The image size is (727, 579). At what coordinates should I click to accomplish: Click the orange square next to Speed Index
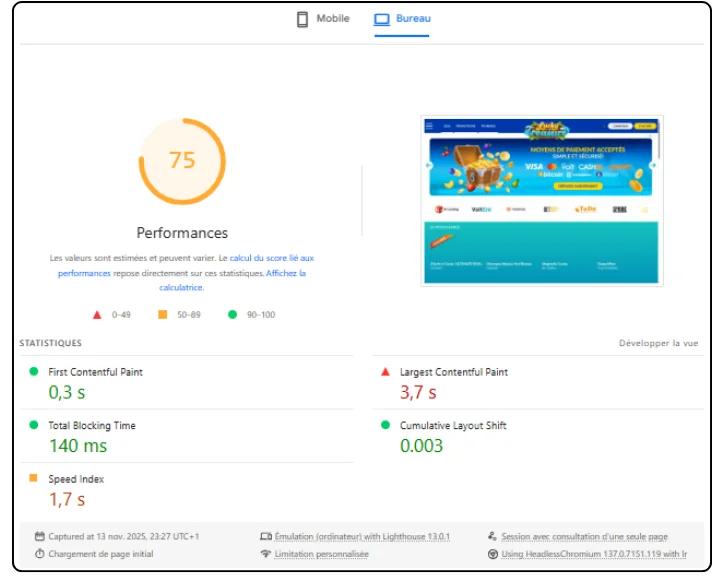point(33,479)
